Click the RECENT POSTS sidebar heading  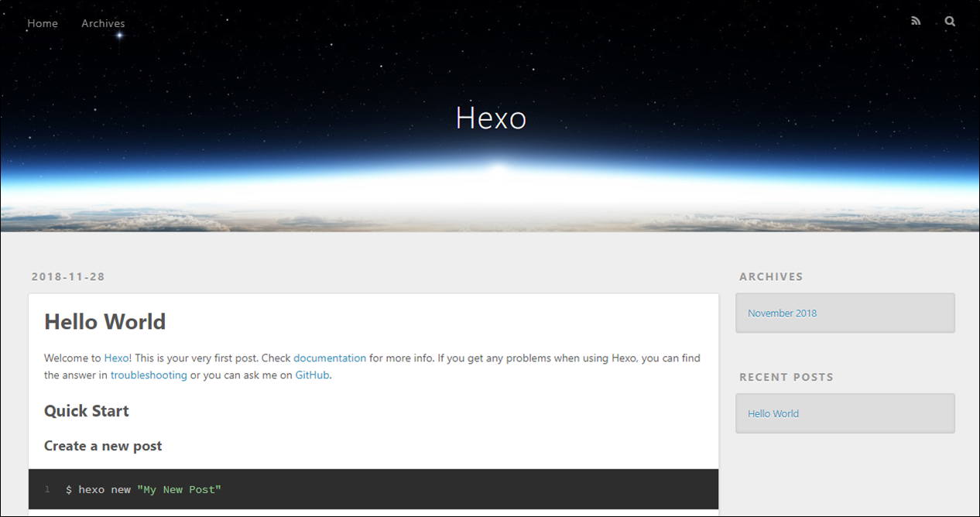(786, 377)
